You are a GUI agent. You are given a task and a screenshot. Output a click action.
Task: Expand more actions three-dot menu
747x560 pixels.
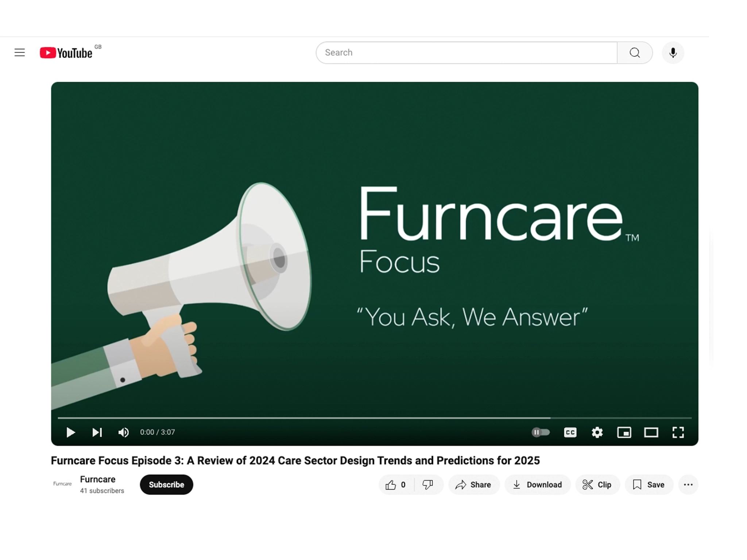[688, 485]
